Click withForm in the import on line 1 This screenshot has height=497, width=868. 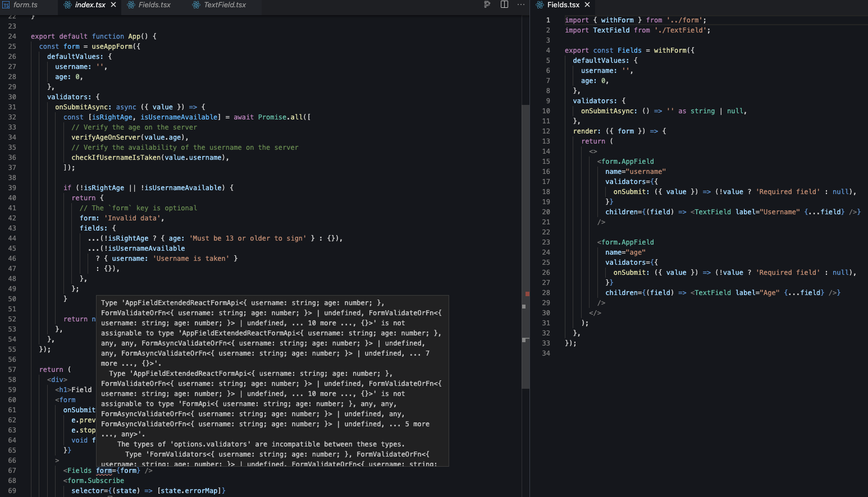pyautogui.click(x=617, y=20)
